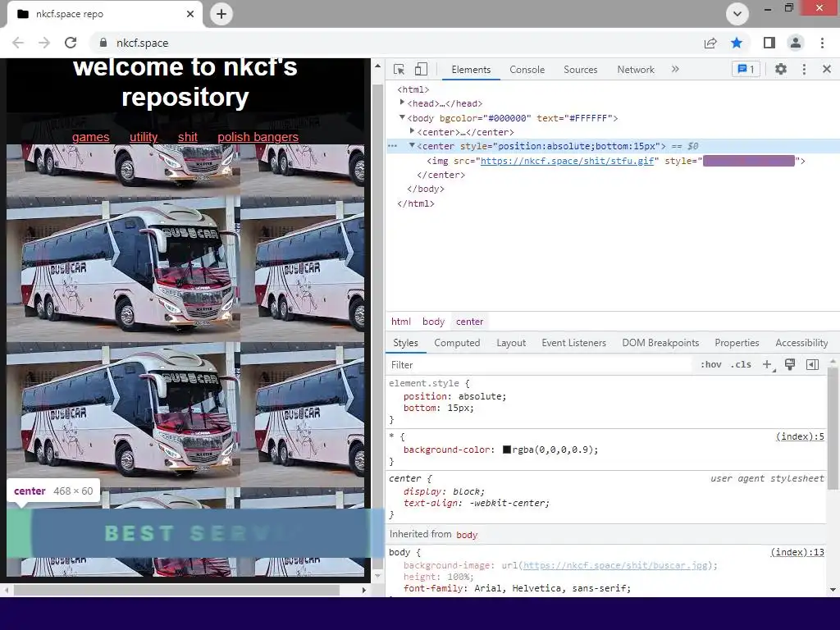
Task: Open the tab search dropdown arrow
Action: coord(737,14)
